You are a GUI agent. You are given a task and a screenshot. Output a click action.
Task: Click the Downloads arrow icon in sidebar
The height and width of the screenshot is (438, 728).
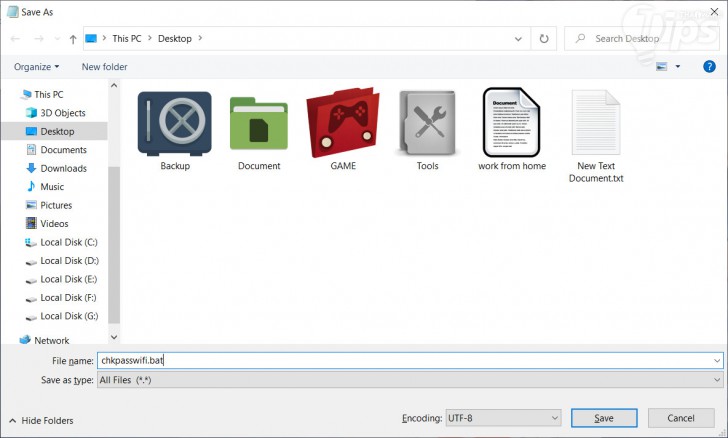coord(31,168)
